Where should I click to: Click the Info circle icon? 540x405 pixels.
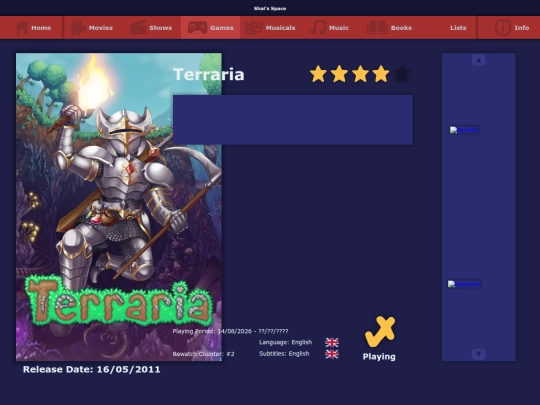(502, 28)
